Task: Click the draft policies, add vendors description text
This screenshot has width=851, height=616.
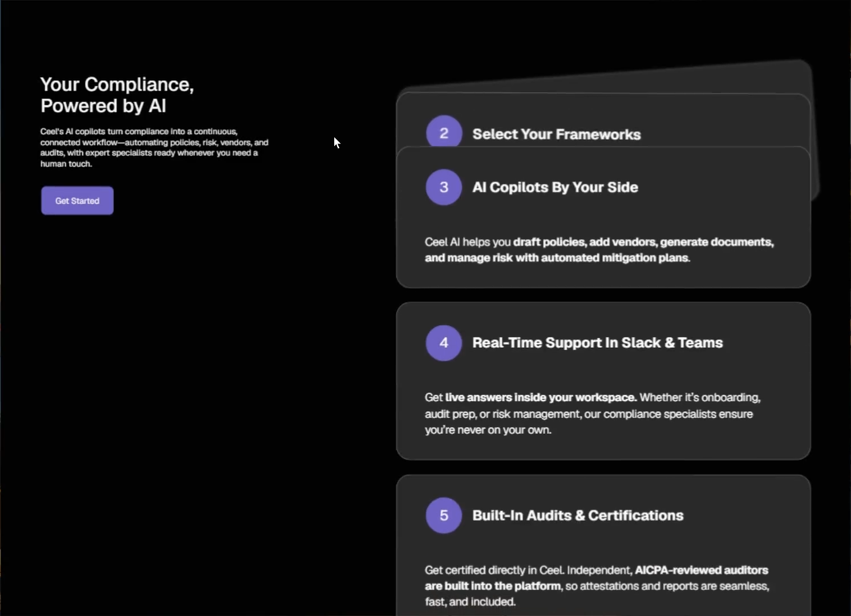Action: point(599,250)
